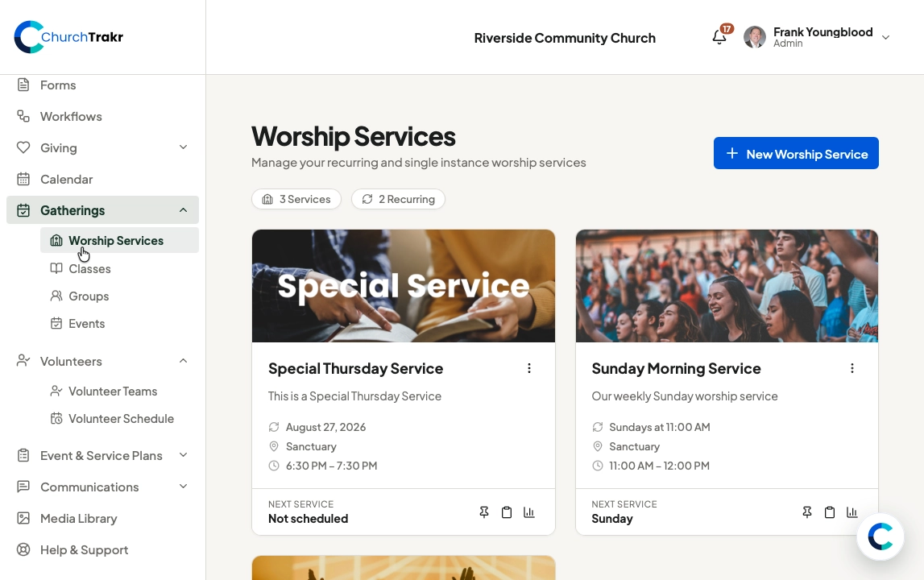Image resolution: width=924 pixels, height=580 pixels.
Task: Expand the Frank Youngblood account dropdown
Action: coord(885,37)
